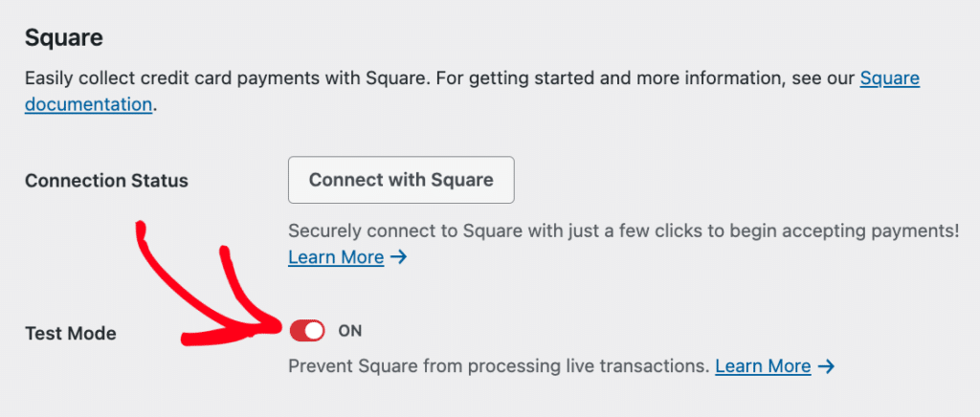Click the white knob of Test Mode toggle
This screenshot has width=980, height=417.
[315, 331]
